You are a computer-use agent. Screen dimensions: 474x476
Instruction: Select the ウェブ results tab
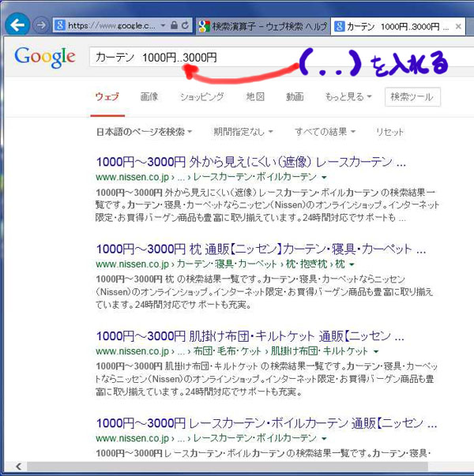(107, 97)
